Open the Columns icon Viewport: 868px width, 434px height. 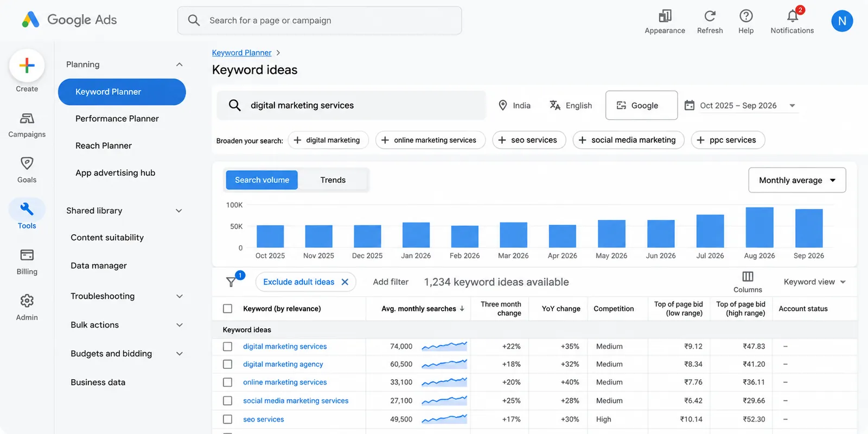point(748,277)
